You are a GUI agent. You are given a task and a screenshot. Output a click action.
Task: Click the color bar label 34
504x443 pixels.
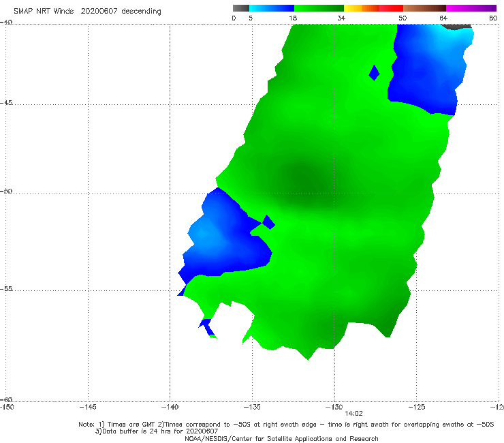(x=341, y=18)
